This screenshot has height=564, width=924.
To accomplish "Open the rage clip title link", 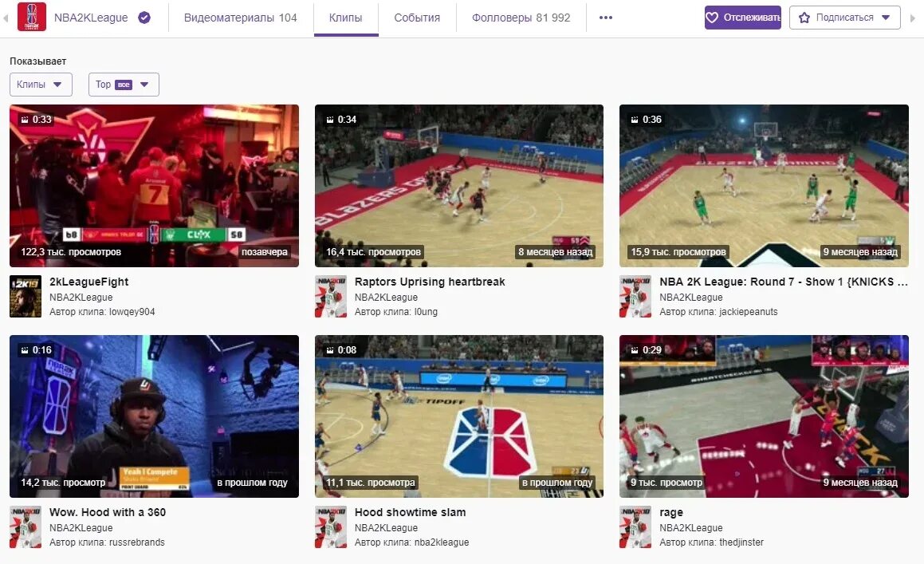I will click(x=671, y=513).
